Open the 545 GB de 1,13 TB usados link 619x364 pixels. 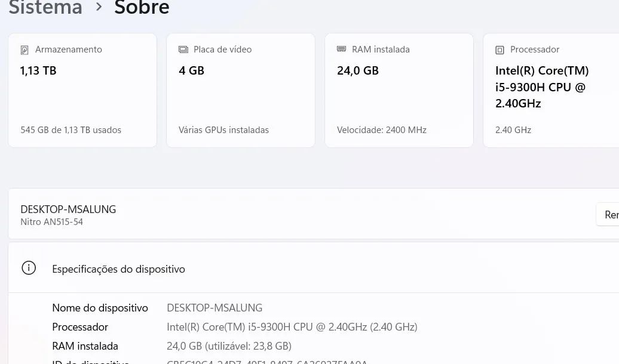click(x=71, y=129)
